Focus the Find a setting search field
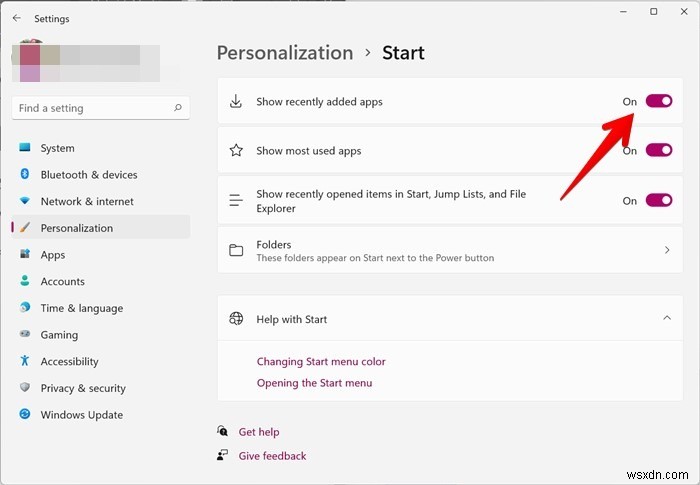The height and width of the screenshot is (485, 700). (90, 108)
